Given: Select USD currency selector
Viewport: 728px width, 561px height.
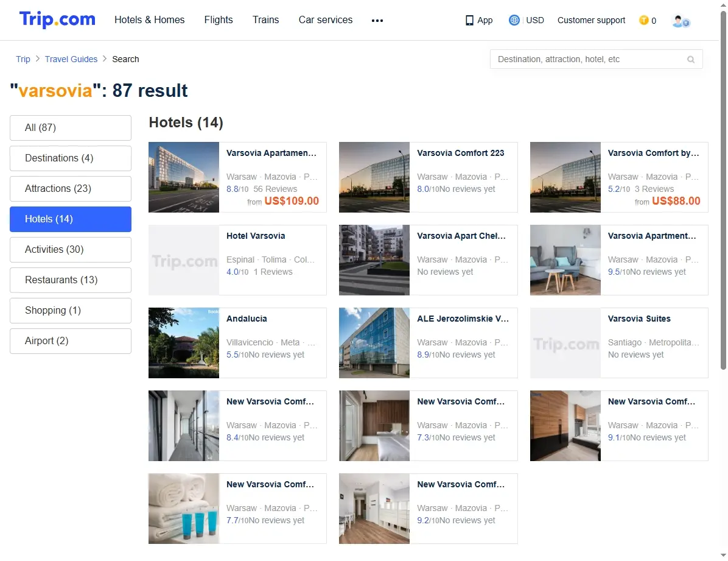Looking at the screenshot, I should tap(535, 20).
